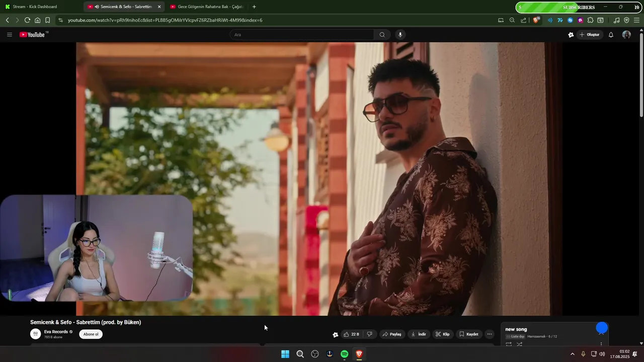Open Spotify from taskbar
Screen dimensions: 644x362
[x=344, y=354]
